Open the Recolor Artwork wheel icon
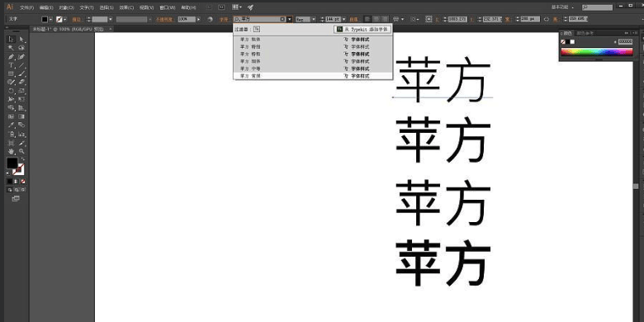This screenshot has height=322, width=644. pos(211,19)
